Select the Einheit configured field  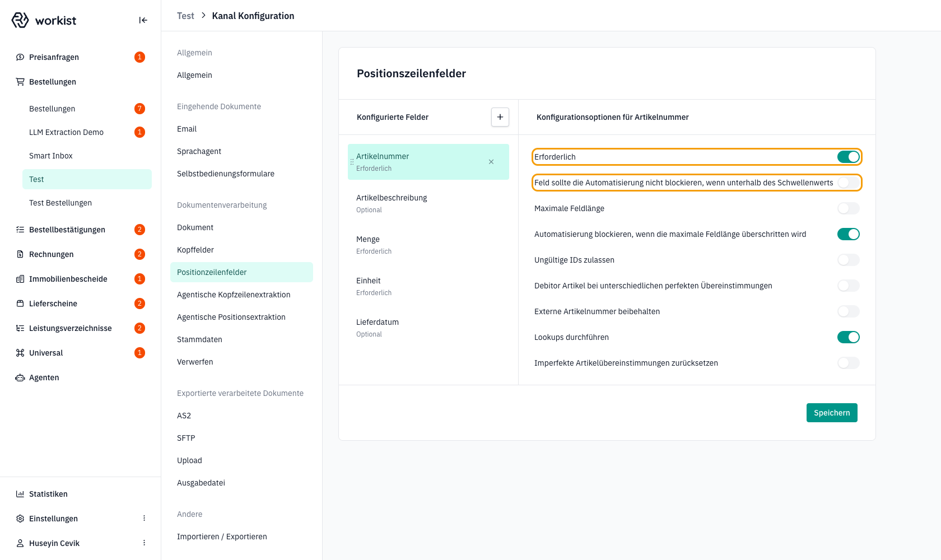428,286
